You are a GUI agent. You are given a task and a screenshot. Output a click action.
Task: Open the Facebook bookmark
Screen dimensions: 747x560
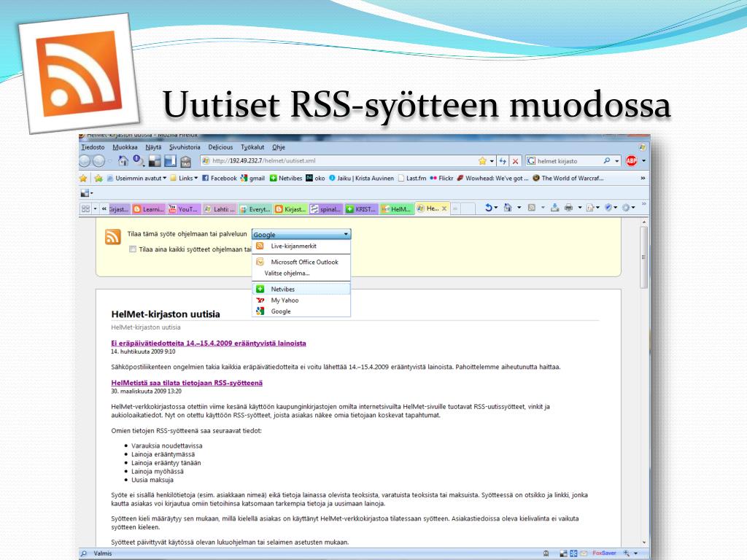219,178
